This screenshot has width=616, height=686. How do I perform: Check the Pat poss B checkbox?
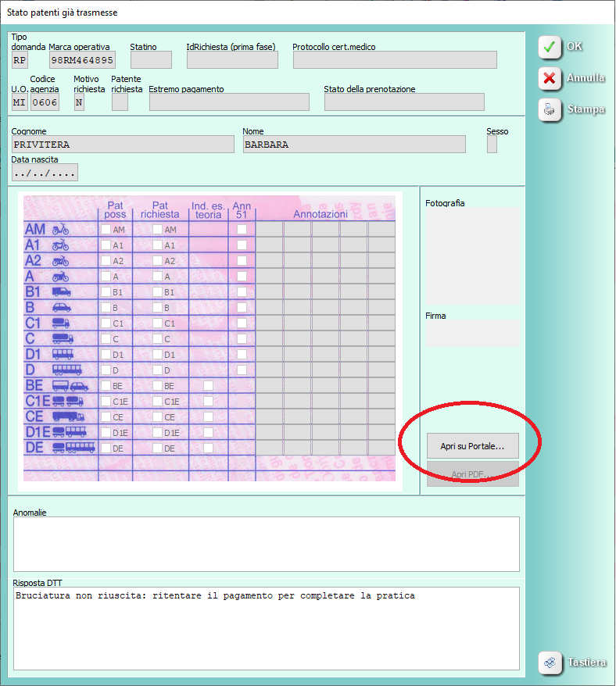pyautogui.click(x=106, y=307)
